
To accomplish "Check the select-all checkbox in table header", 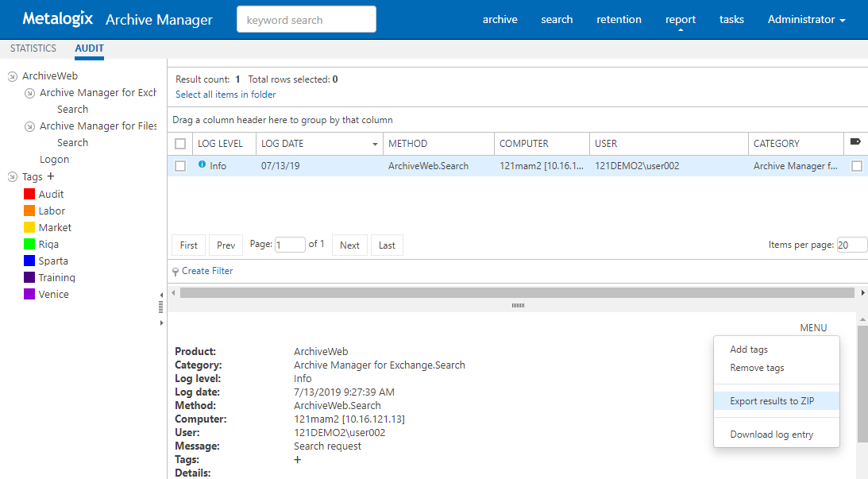I will coord(180,144).
